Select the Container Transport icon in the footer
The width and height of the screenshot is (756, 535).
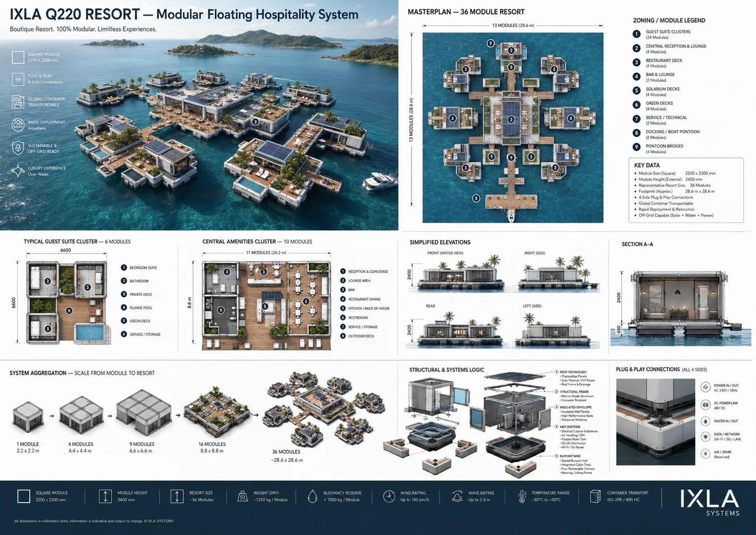coord(596,496)
